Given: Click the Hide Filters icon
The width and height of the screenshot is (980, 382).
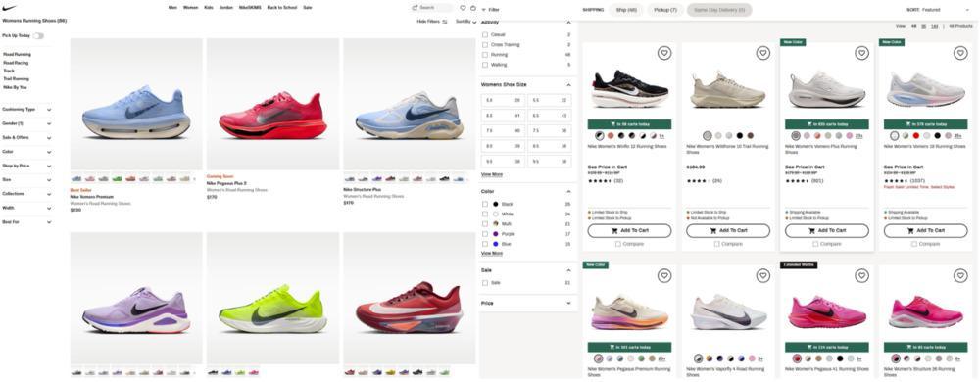Looking at the screenshot, I should click(x=444, y=22).
